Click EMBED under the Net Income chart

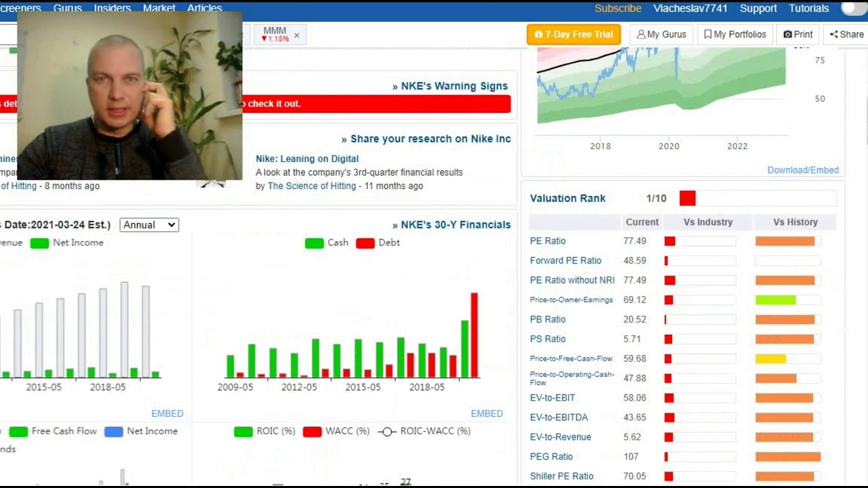(x=167, y=413)
